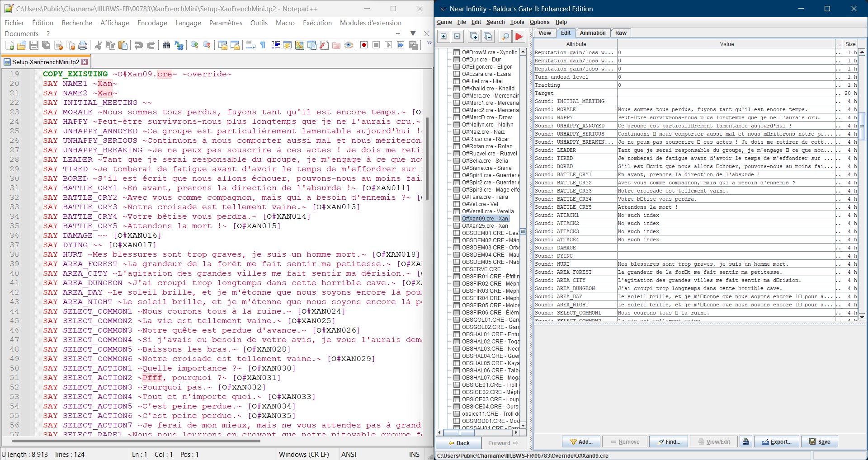The height and width of the screenshot is (460, 868).
Task: Open the Encodage menu
Action: point(152,23)
